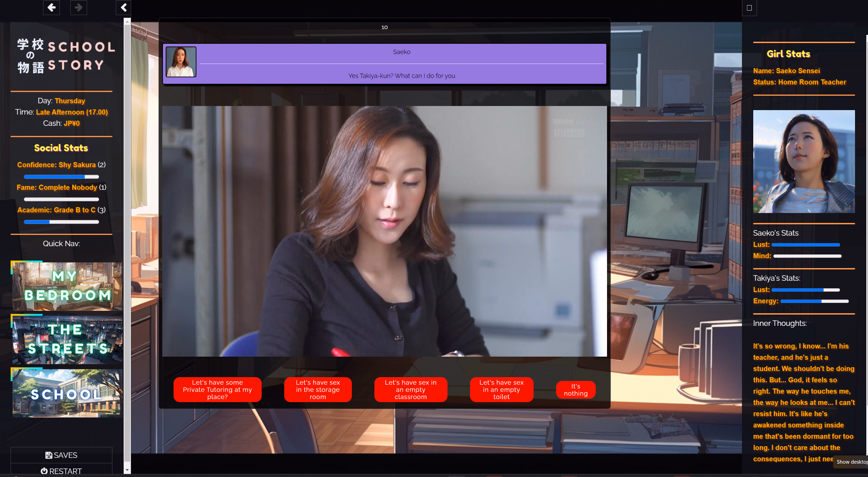The image size is (868, 477).
Task: Click the sidebar scrollbar up arrow
Action: [x=127, y=22]
